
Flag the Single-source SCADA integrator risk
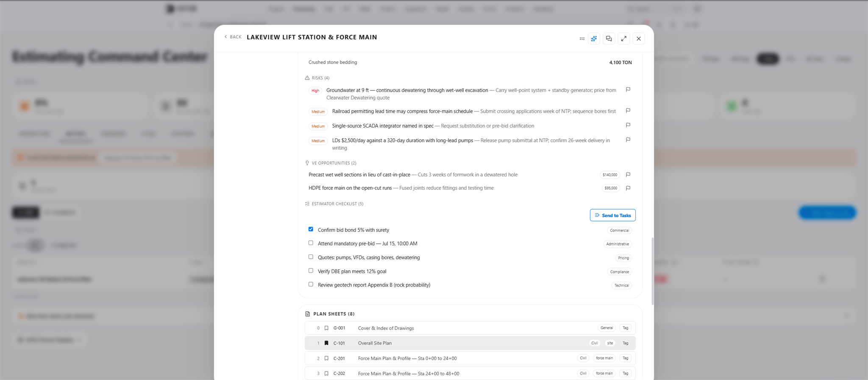pos(628,125)
